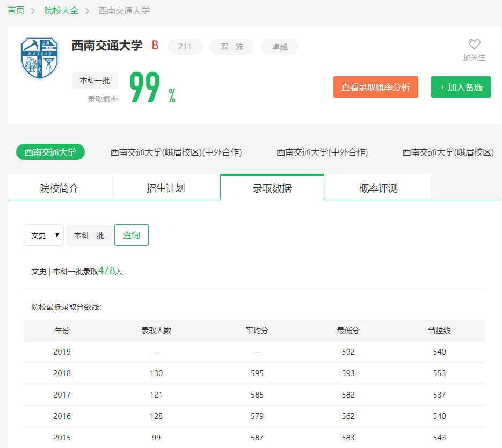Click the 最低分 column header
Screen dimensions: 502x448
pyautogui.click(x=348, y=331)
